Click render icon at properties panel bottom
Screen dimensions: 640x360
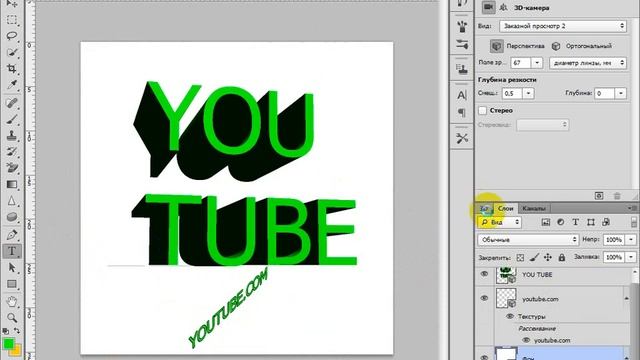point(599,196)
